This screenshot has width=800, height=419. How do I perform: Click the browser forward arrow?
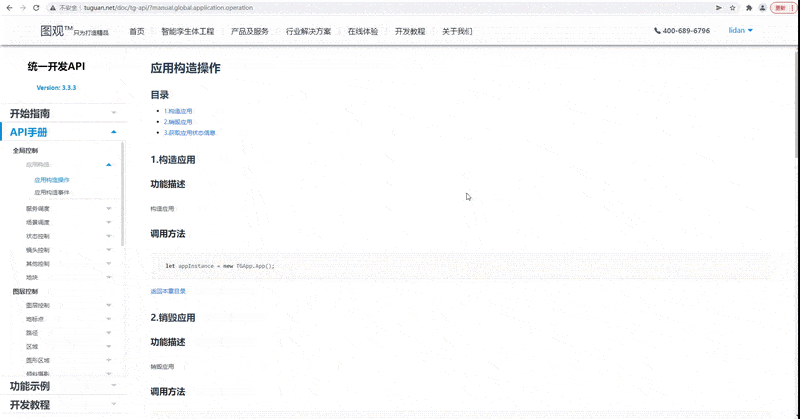23,7
